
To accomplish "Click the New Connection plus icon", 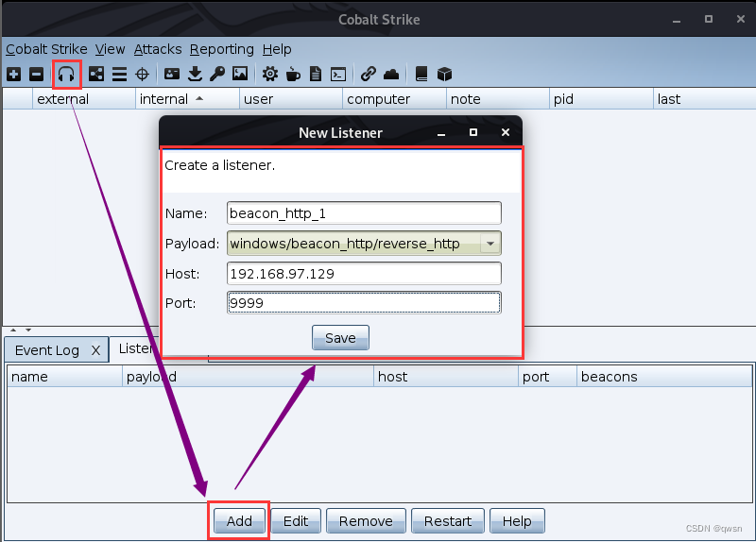I will (13, 75).
